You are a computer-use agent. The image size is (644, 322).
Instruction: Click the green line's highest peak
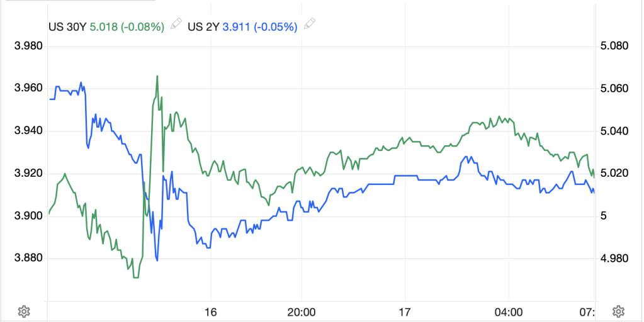(x=157, y=76)
